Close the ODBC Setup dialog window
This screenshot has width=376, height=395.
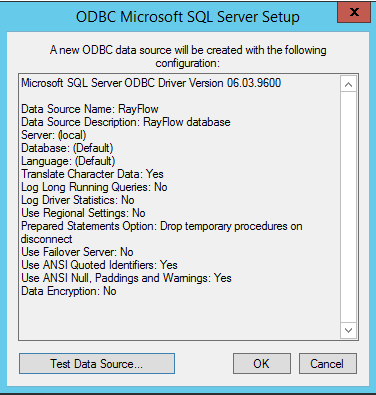[354, 12]
